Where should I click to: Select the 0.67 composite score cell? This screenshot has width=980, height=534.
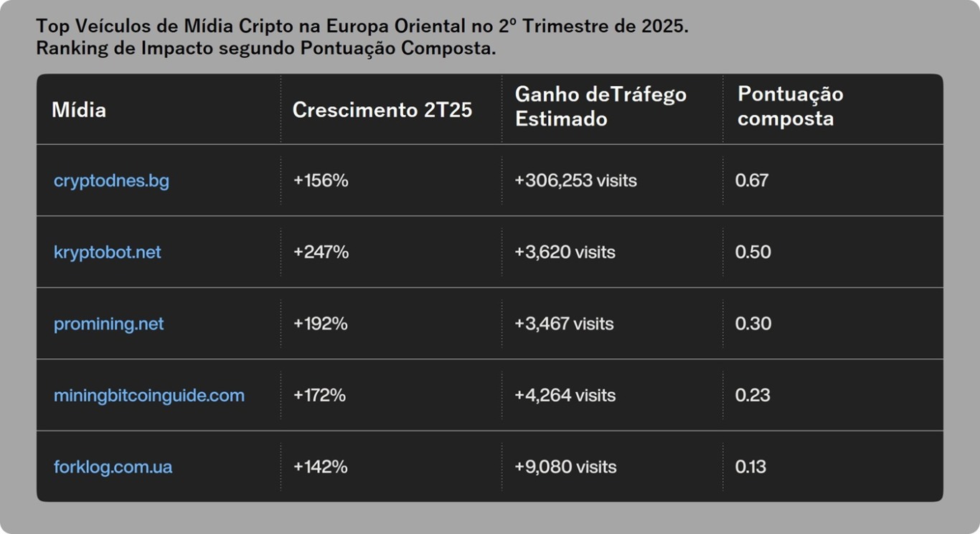point(752,181)
